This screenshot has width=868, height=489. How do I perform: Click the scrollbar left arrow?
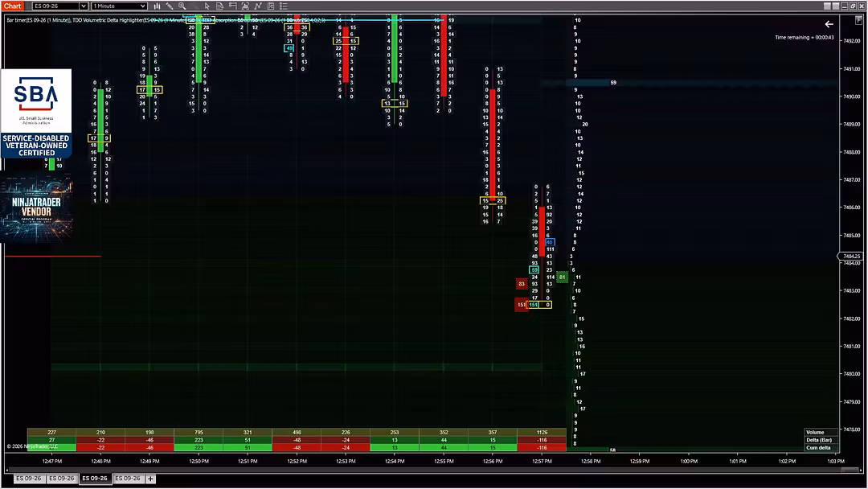(x=7, y=471)
